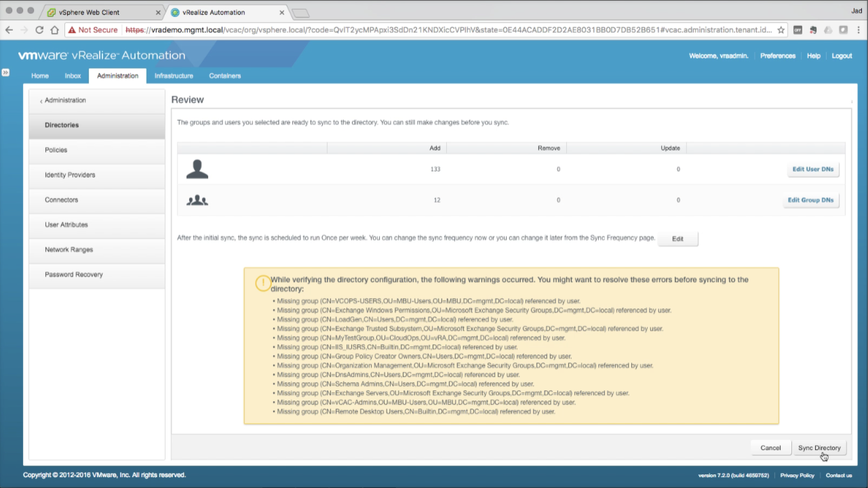
Task: Select Directories in the sidebar
Action: coord(97,125)
